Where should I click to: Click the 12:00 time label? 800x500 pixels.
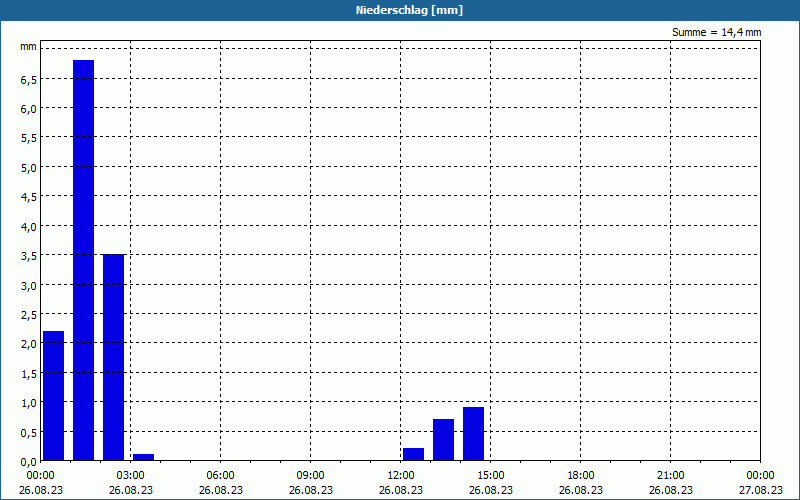click(x=401, y=476)
